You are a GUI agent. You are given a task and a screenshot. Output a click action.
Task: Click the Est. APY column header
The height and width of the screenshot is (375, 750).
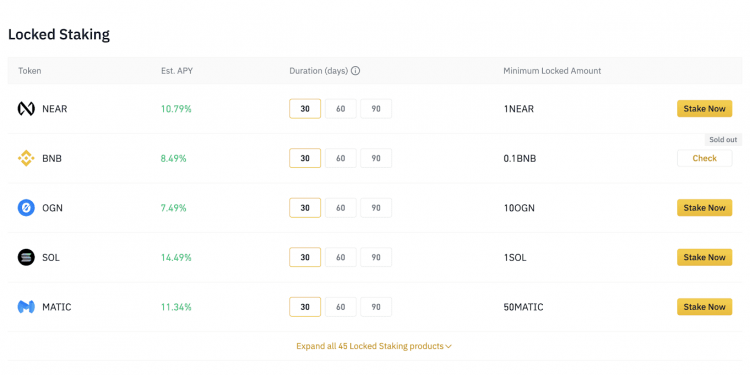coord(177,71)
